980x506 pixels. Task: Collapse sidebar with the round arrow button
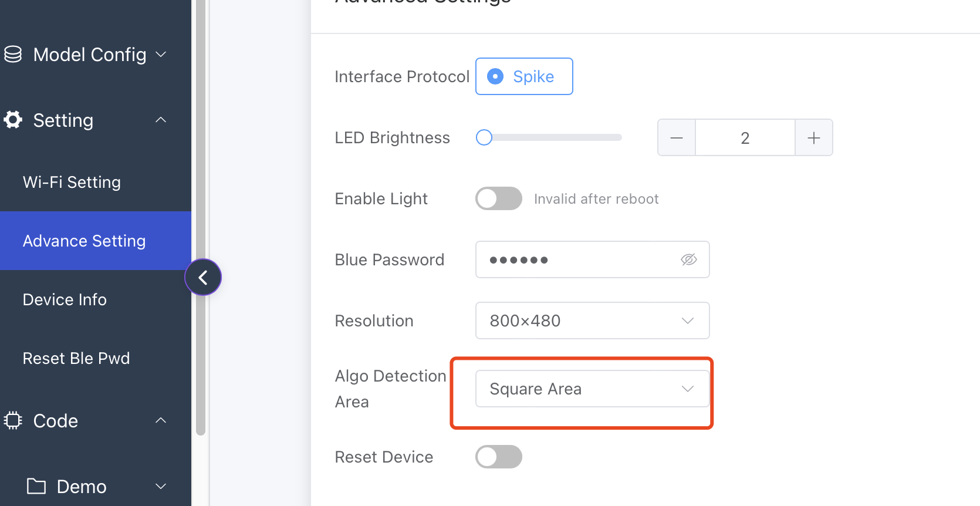[x=203, y=277]
